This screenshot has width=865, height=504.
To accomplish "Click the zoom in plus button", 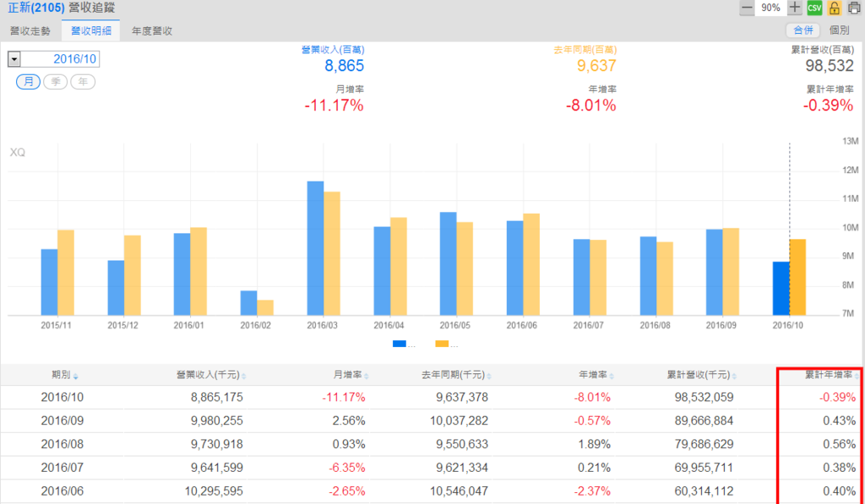I will [x=794, y=8].
